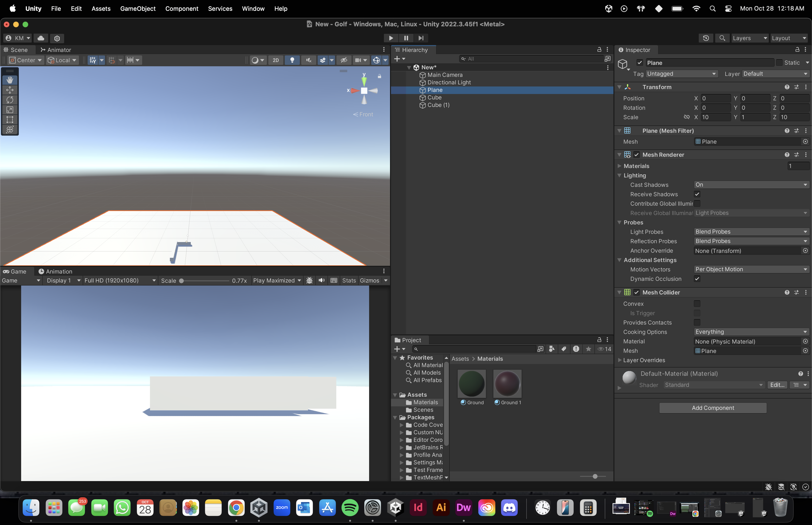Image resolution: width=812 pixels, height=525 pixels.
Task: Click the Step frame button
Action: [421, 38]
